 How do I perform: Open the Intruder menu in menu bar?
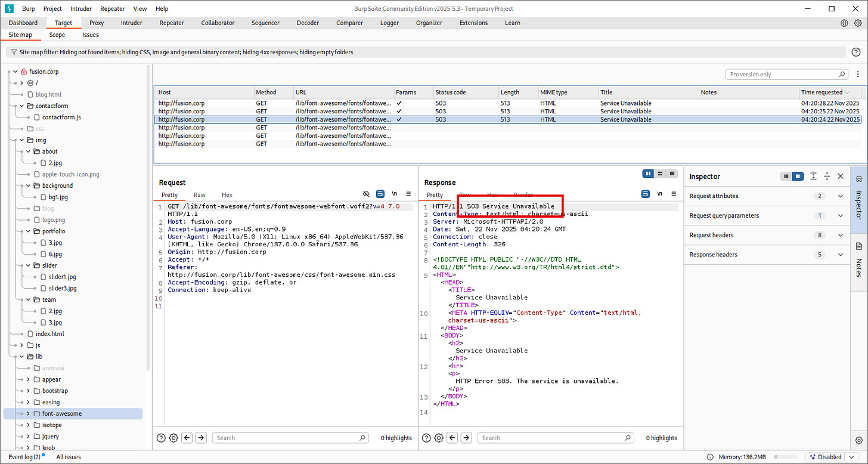click(x=81, y=9)
